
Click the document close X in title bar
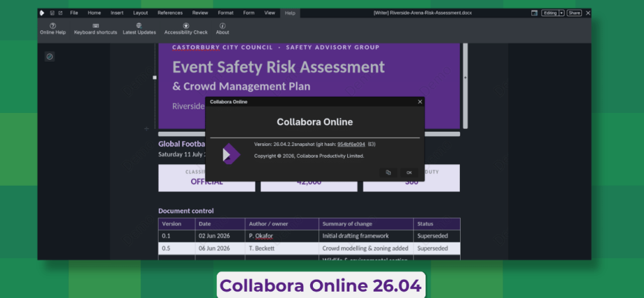pos(588,13)
